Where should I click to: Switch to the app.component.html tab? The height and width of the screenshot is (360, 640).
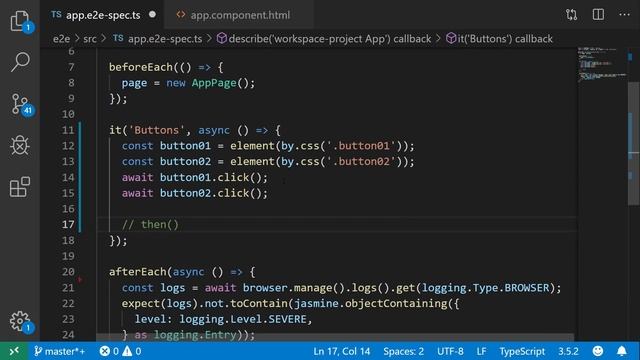240,15
